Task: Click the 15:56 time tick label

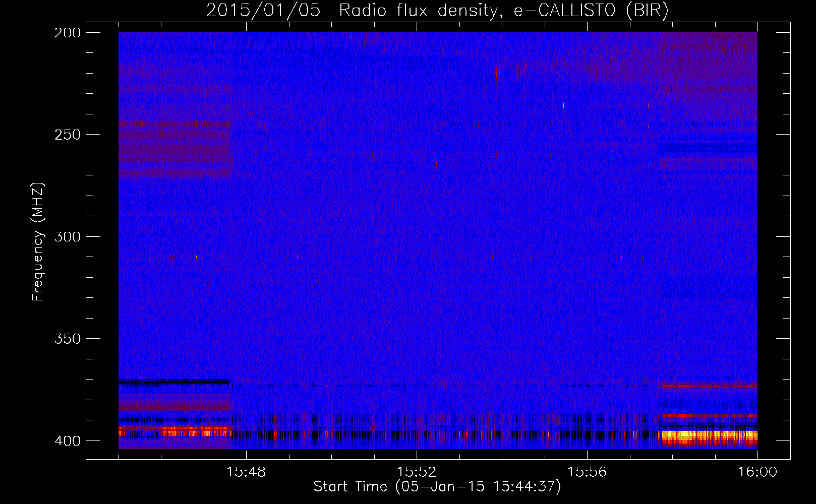Action: coord(587,472)
